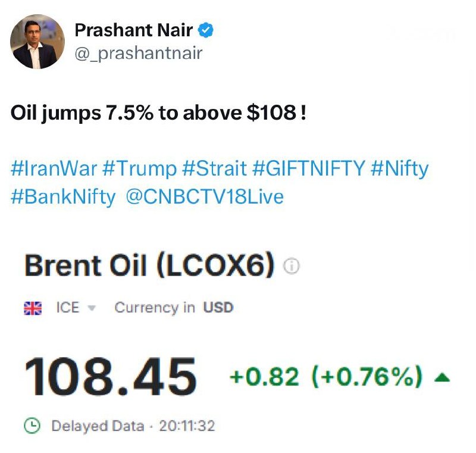This screenshot has width=476, height=453.
Task: Open the #Trump hashtag
Action: (139, 168)
